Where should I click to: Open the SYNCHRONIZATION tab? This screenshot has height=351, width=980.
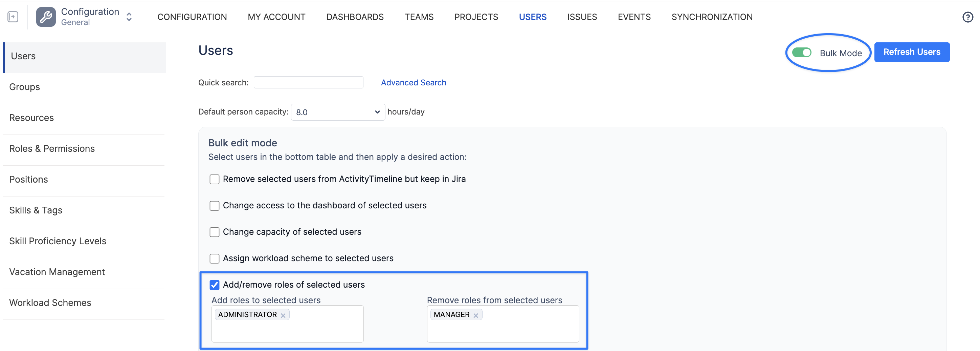[x=712, y=17]
